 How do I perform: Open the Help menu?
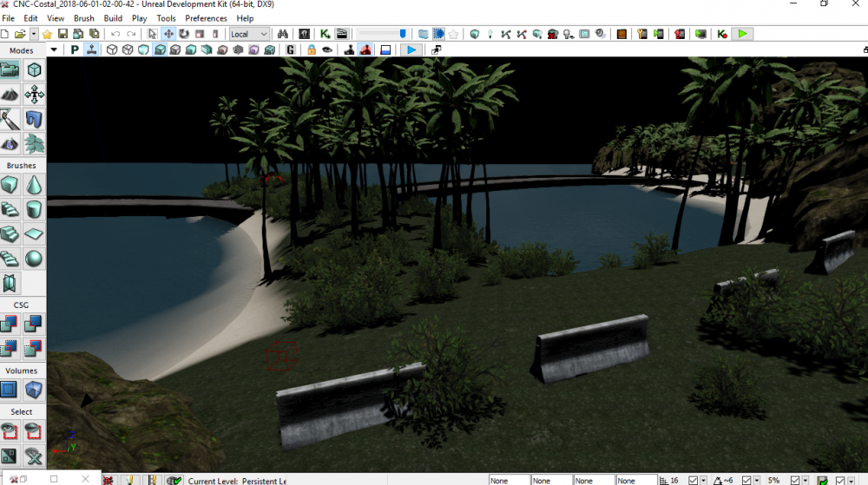point(246,18)
